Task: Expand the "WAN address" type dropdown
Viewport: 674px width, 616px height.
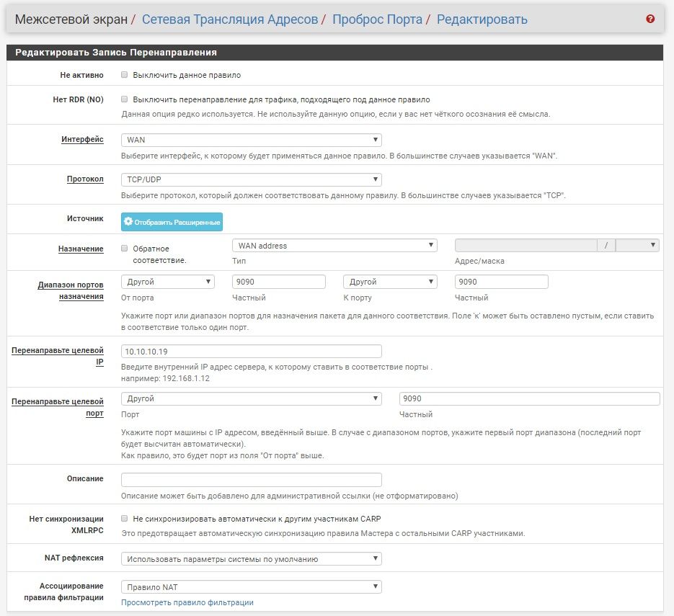Action: [334, 246]
